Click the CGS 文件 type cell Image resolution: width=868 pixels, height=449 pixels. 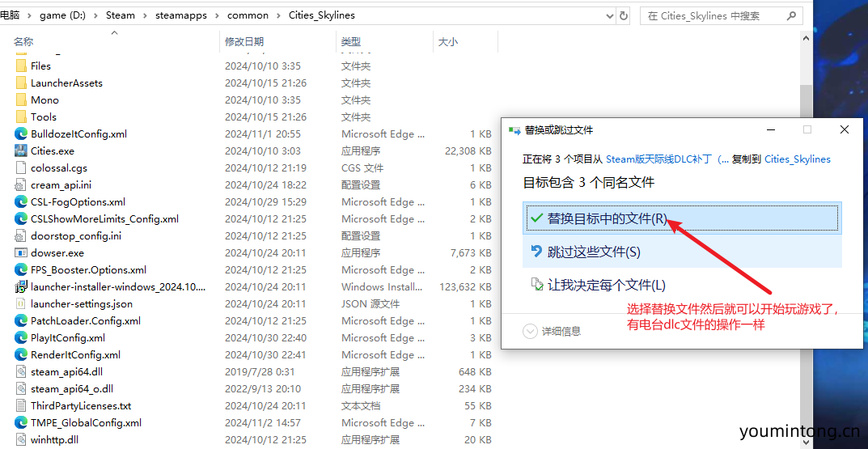tap(362, 167)
